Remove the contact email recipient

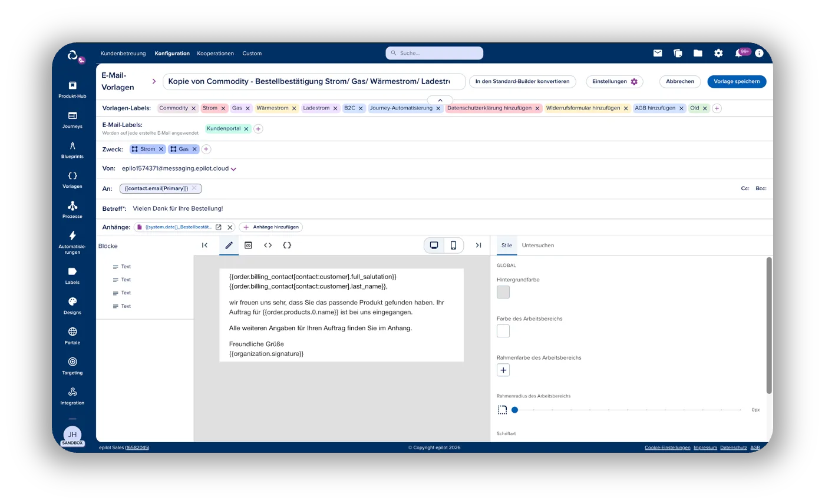click(x=194, y=188)
